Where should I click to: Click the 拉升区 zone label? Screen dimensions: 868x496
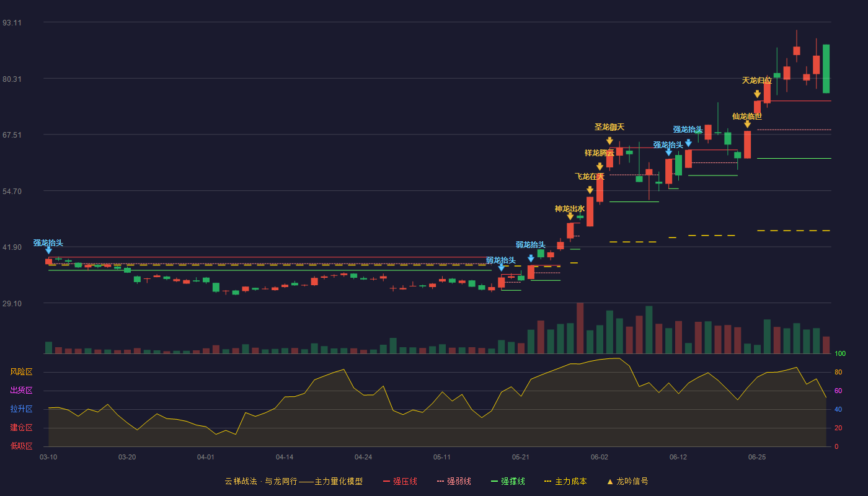(21, 409)
